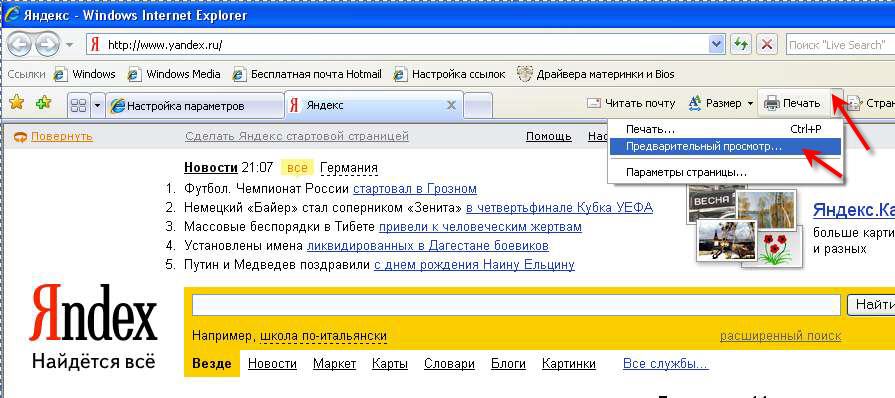
Task: Focus the Live Search box
Action: pyautogui.click(x=839, y=45)
